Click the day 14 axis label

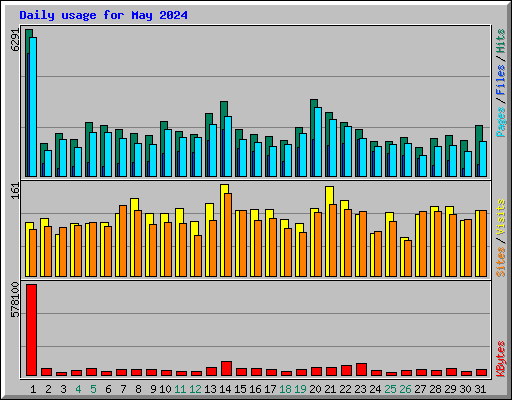[x=225, y=389]
